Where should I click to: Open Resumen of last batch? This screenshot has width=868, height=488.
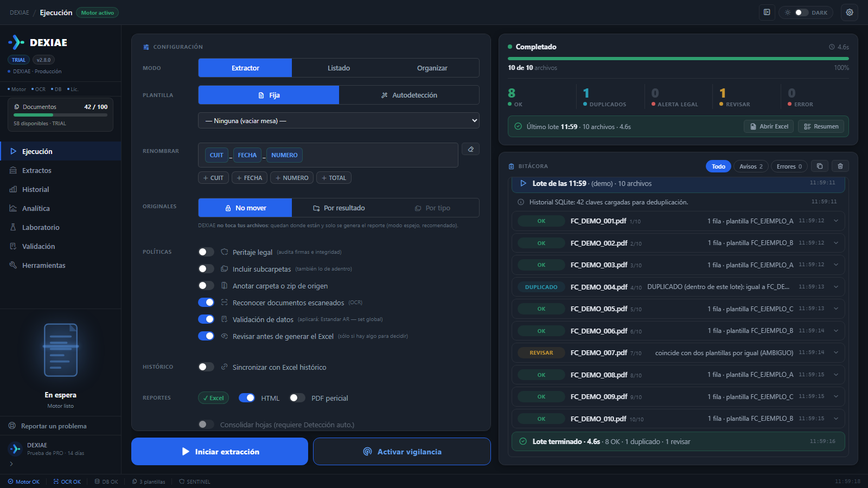pyautogui.click(x=821, y=126)
